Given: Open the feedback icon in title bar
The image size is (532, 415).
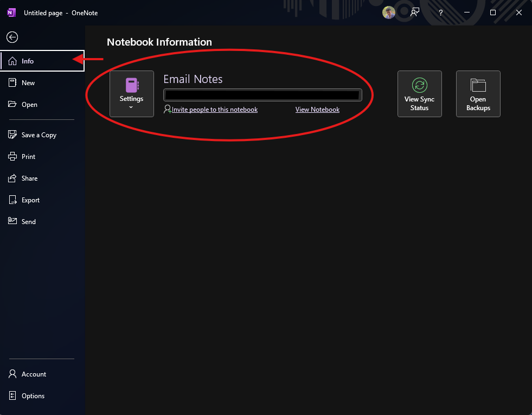Looking at the screenshot, I should coord(415,12).
